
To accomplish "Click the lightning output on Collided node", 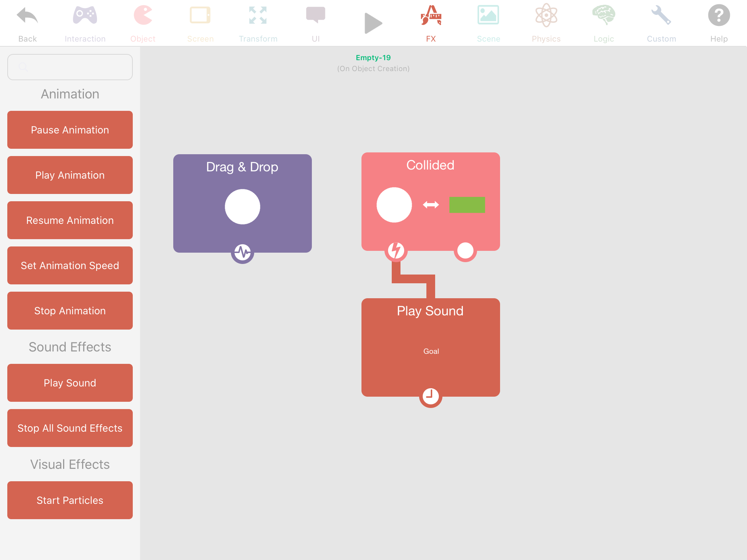I will 396,251.
